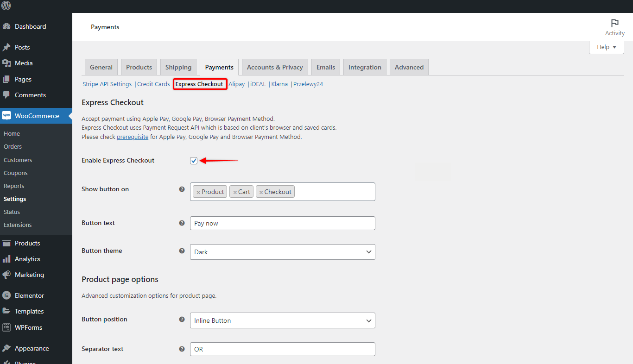The width and height of the screenshot is (633, 364).
Task: Click the Dashboard gauge icon
Action: pyautogui.click(x=6, y=26)
